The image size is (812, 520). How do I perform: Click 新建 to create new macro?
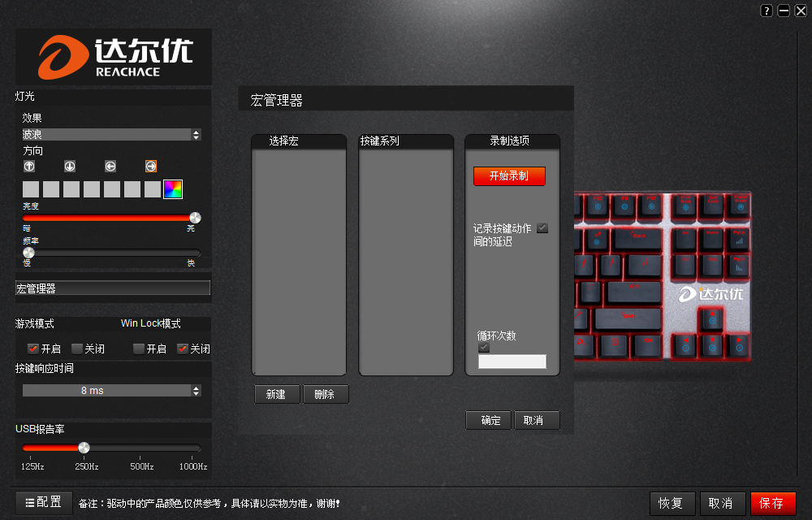[x=276, y=394]
